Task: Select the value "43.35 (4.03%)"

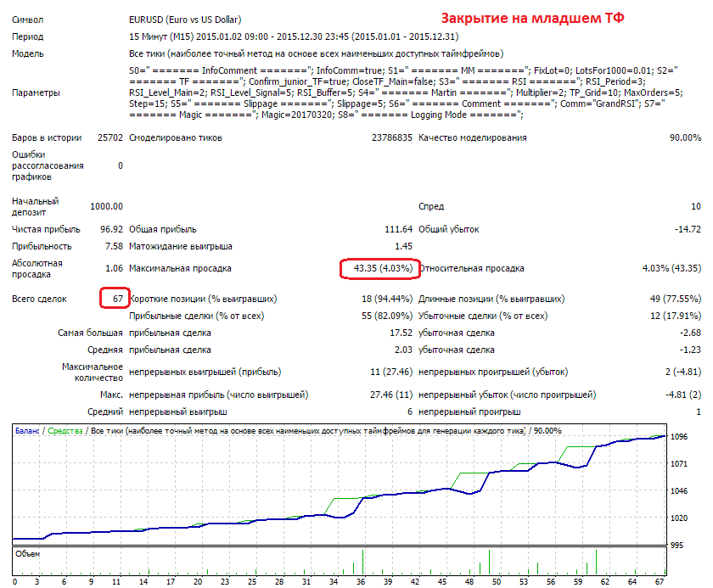Action: (x=383, y=269)
